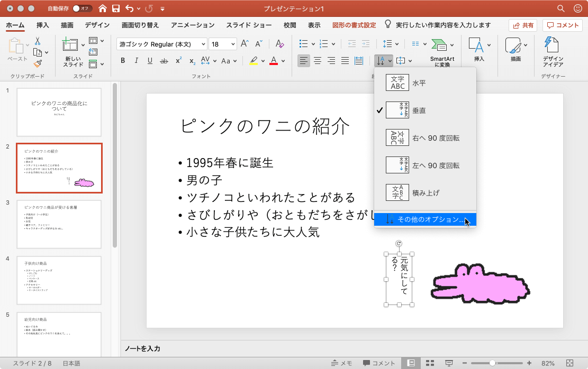This screenshot has height=369, width=588.
Task: Expand the font size 18 dropdown
Action: coord(232,44)
